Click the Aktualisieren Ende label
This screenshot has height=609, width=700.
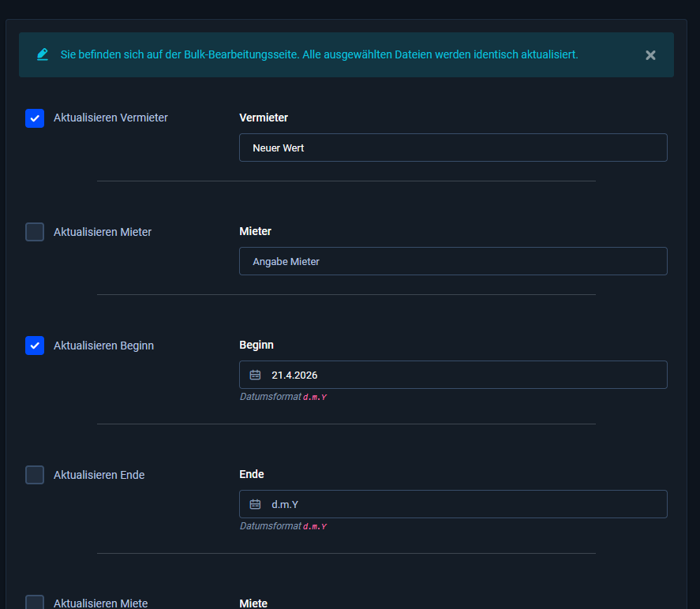(x=99, y=475)
